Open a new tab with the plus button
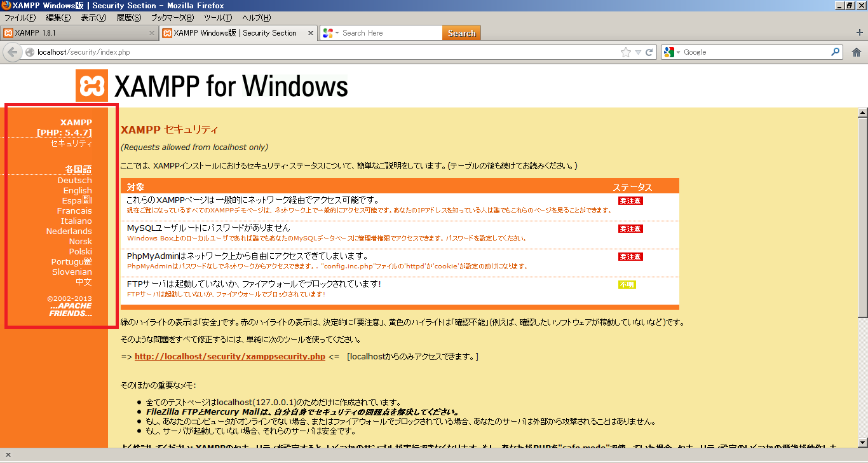Image resolution: width=868 pixels, height=463 pixels. pos(860,32)
